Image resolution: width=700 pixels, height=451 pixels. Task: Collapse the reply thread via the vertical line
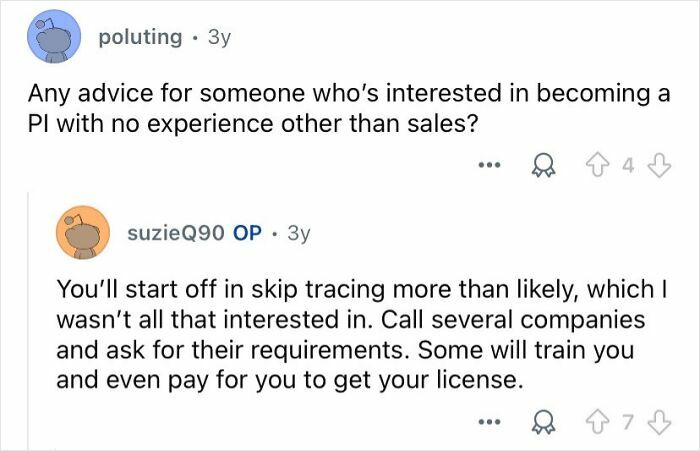(x=28, y=321)
